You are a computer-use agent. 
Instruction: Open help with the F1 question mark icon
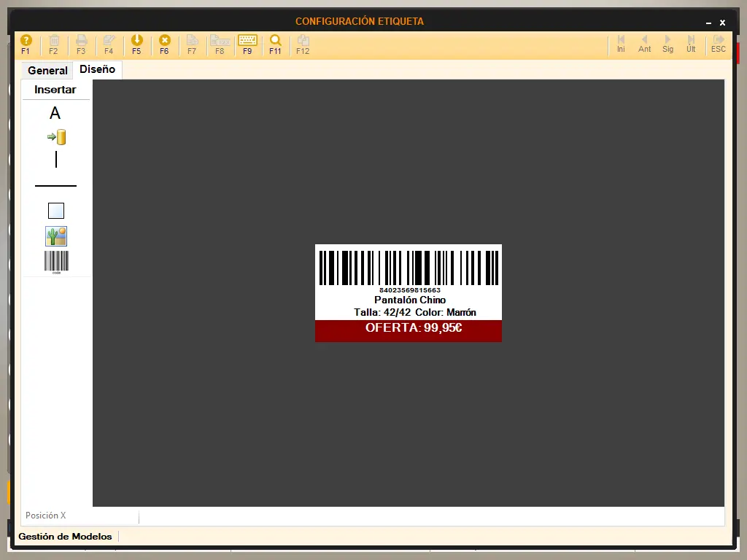click(26, 44)
